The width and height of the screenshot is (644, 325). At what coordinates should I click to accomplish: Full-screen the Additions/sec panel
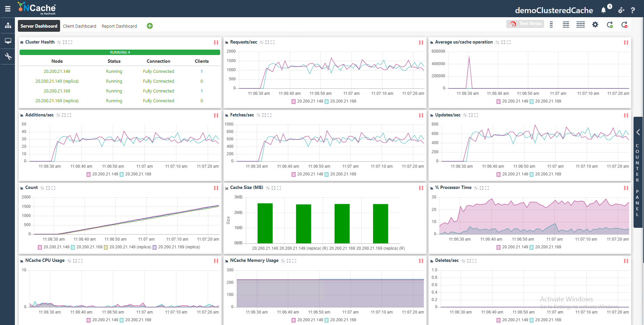[x=69, y=115]
